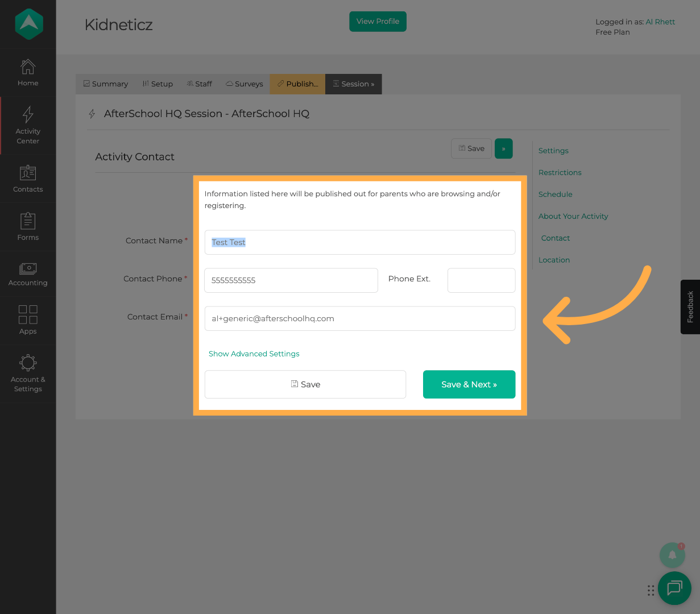Viewport: 700px width, 614px height.
Task: Click the green next arrow button
Action: [503, 148]
